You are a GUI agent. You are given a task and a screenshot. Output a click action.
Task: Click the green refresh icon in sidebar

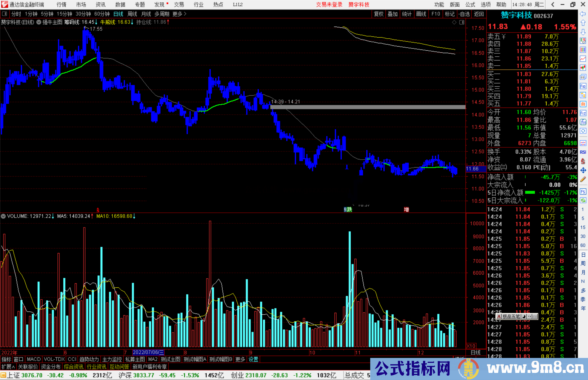pos(583,200)
